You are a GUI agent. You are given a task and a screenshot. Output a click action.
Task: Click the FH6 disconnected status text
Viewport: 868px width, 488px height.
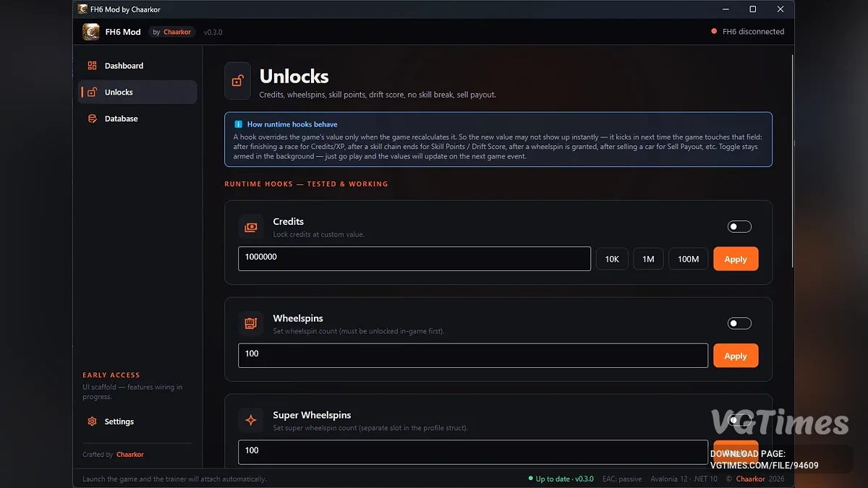(753, 32)
